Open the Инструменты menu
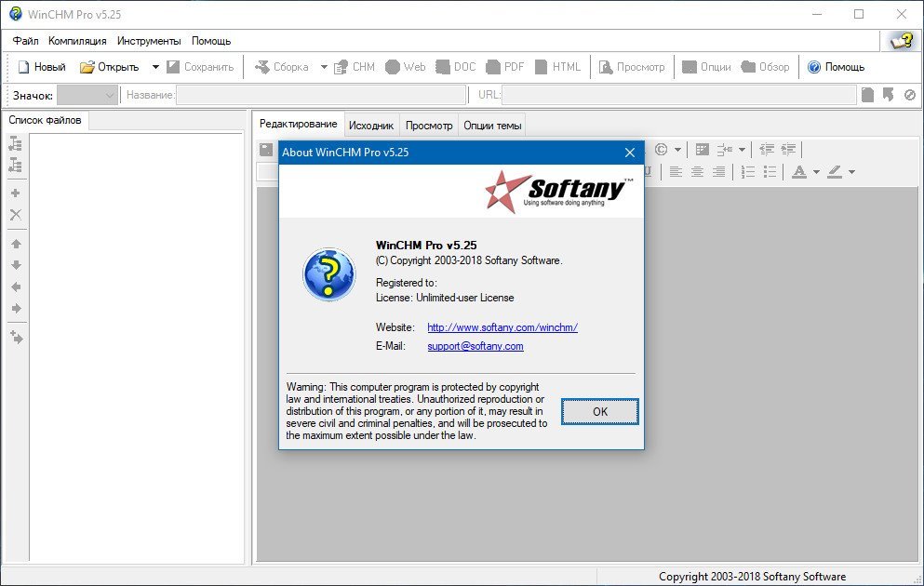 (x=149, y=41)
